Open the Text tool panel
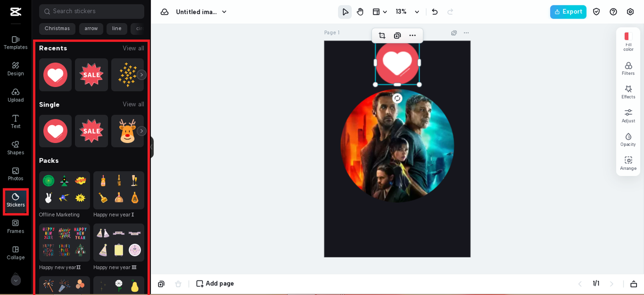The image size is (644, 295). point(16,122)
